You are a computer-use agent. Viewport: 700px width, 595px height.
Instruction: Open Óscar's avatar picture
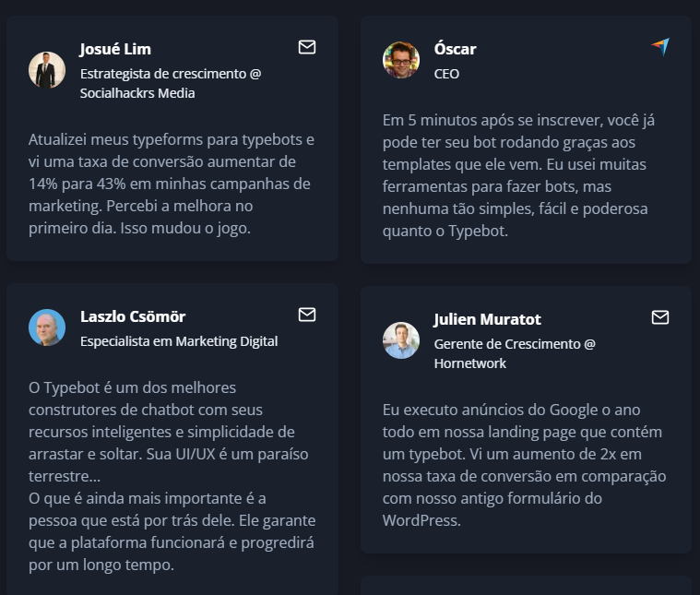click(401, 60)
